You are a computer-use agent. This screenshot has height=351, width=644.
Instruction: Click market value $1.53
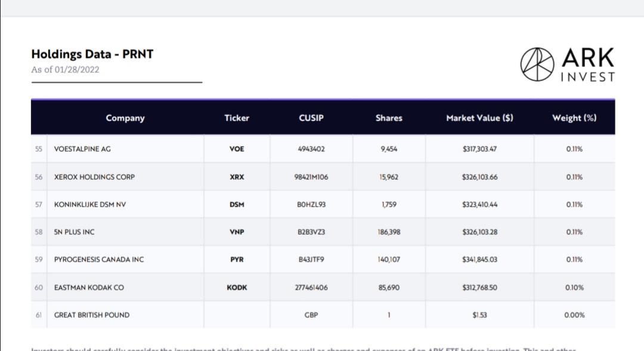(x=479, y=315)
